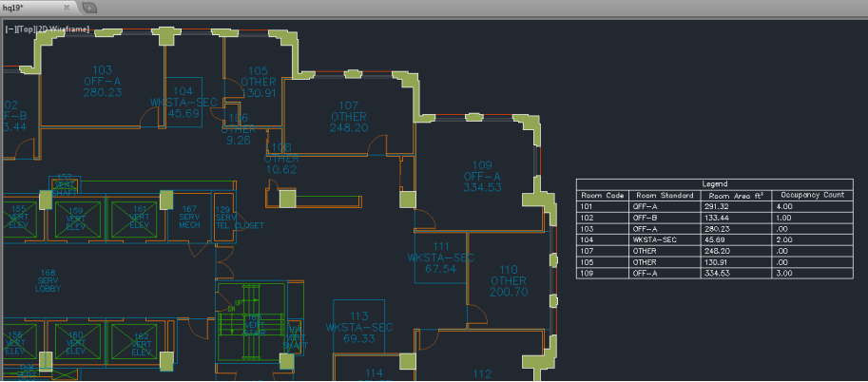The height and width of the screenshot is (382, 868).
Task: Select room 109 OFF-A label in drawing
Action: click(481, 176)
